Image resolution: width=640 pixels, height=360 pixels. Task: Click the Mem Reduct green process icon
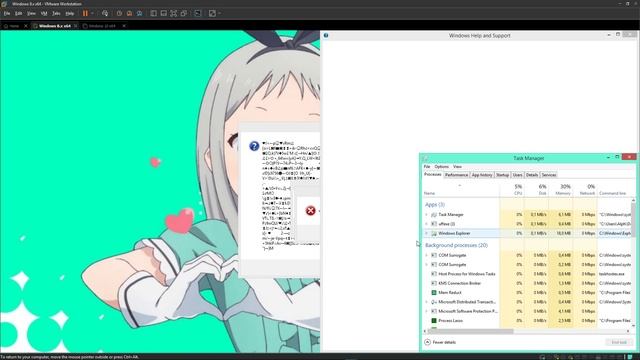click(x=434, y=292)
